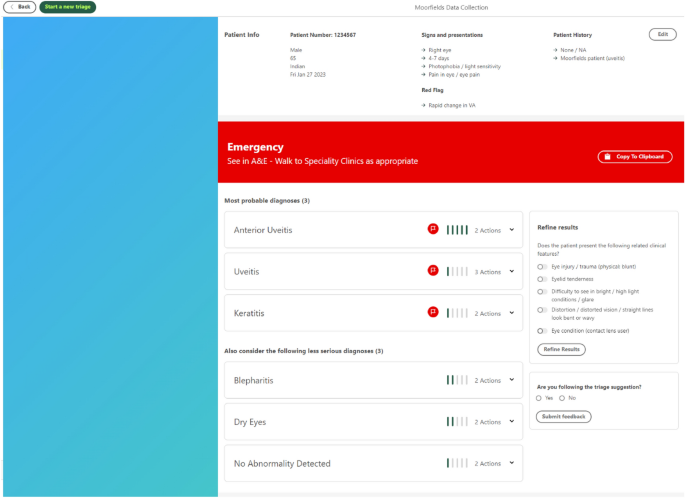685x498 pixels.
Task: Select Yes for following the triage suggestion
Action: coord(539,398)
